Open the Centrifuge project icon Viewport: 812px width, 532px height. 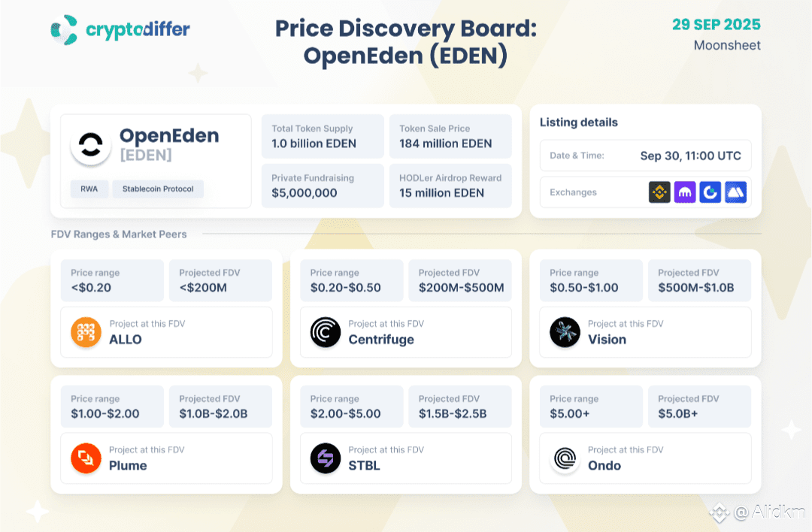326,332
